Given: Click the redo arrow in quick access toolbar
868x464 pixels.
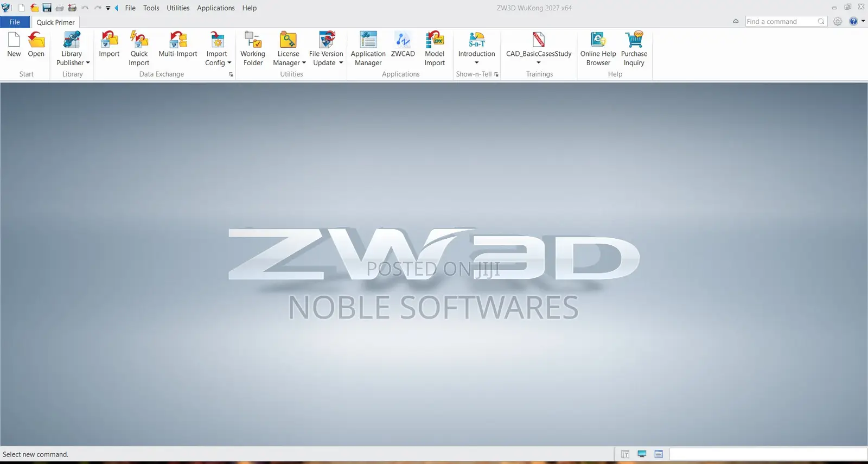Looking at the screenshot, I should (98, 8).
